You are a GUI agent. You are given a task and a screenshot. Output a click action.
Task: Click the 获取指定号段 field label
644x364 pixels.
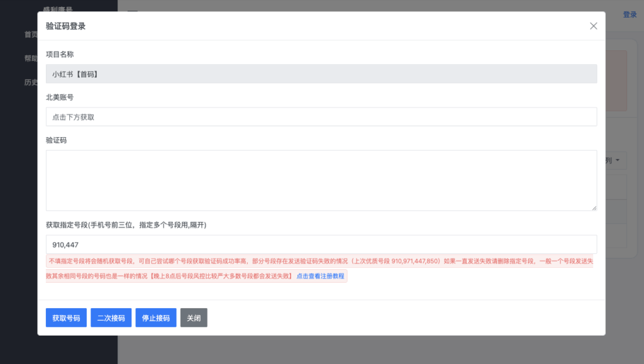[x=126, y=225]
